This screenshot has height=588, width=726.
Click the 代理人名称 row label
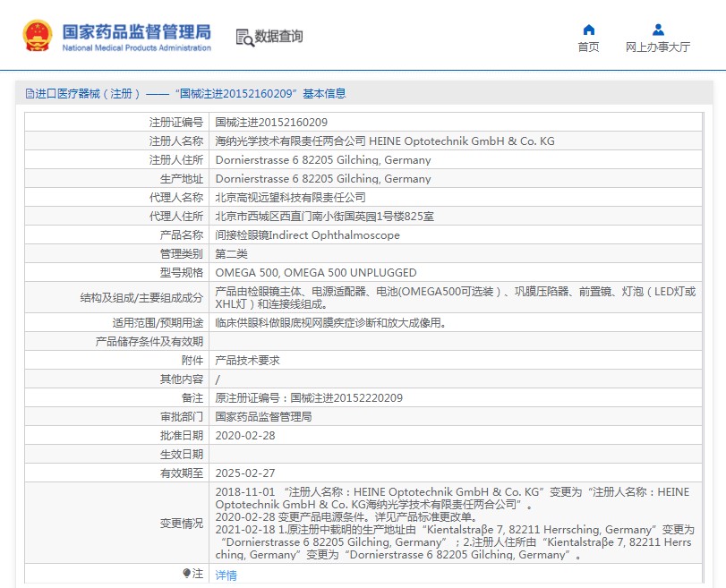(176, 198)
